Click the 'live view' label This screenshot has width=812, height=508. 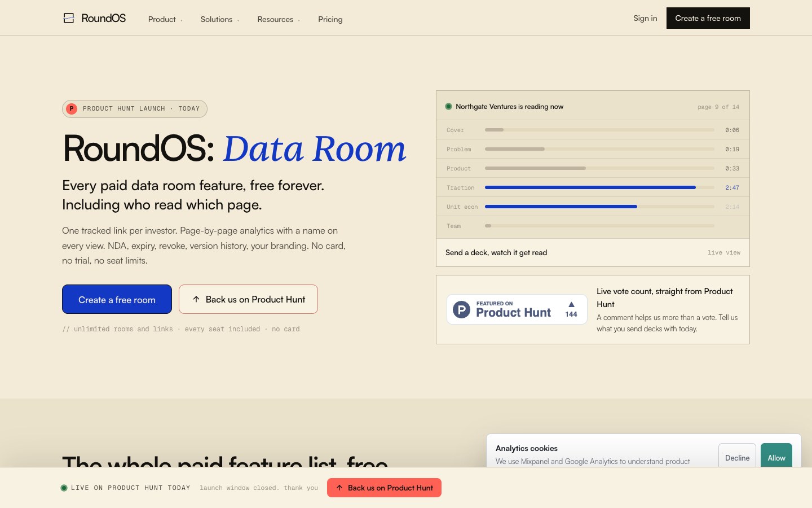point(724,252)
